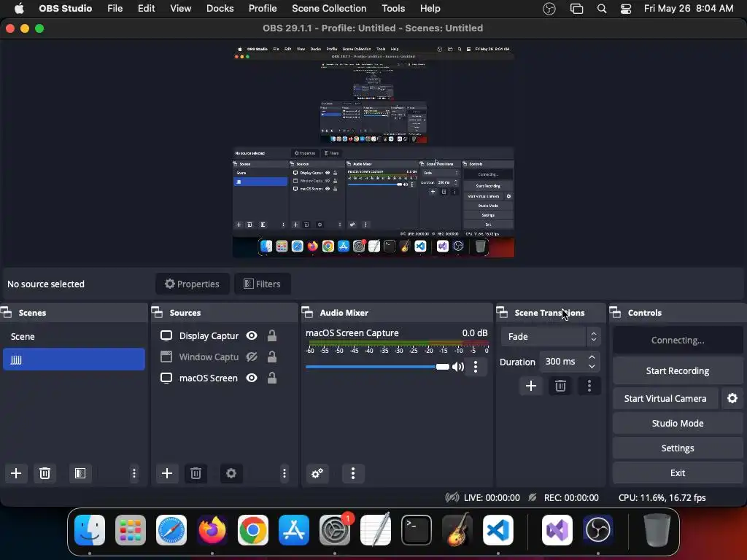Add a new source with plus icon

coord(167,473)
